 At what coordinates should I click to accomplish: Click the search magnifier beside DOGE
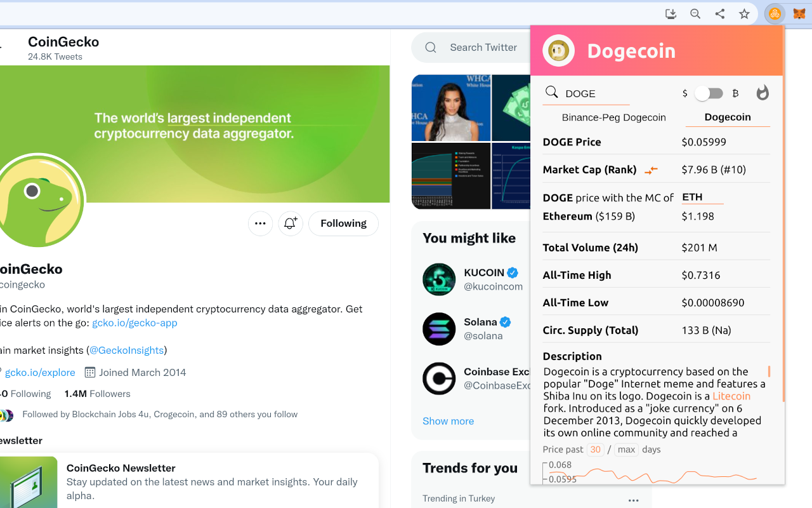[x=552, y=93]
